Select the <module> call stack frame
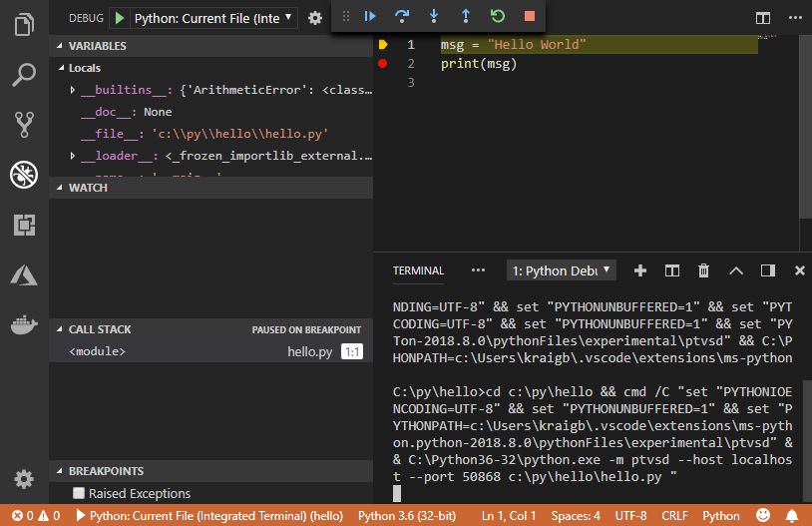Screen dimensions: 812x526 pyautogui.click(x=210, y=351)
